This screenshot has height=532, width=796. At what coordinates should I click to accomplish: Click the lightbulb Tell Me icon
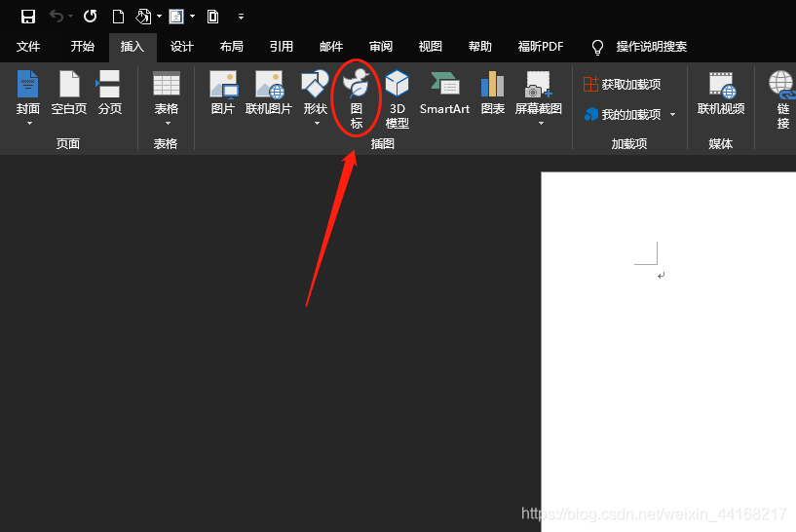(597, 47)
